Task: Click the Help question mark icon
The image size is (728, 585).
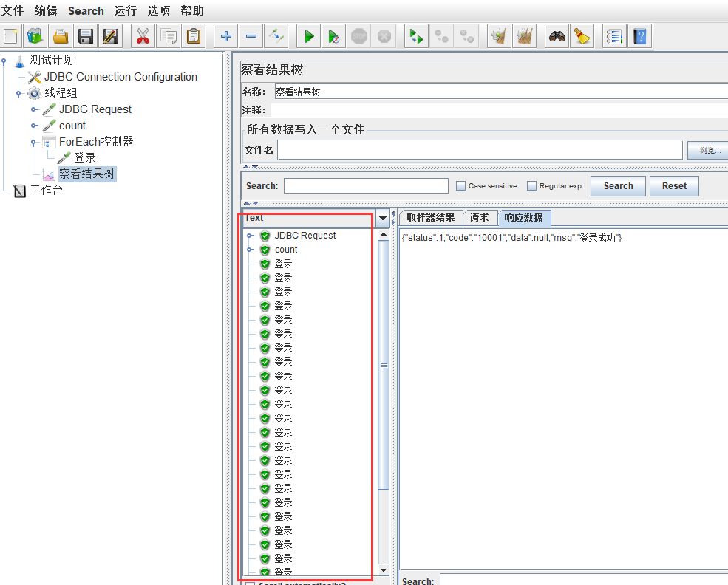Action: [640, 36]
